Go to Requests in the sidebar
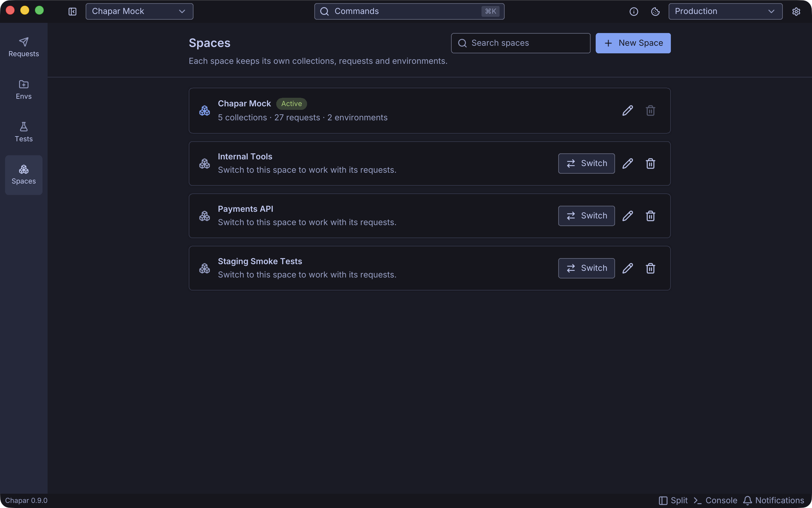The height and width of the screenshot is (508, 812). [x=23, y=47]
